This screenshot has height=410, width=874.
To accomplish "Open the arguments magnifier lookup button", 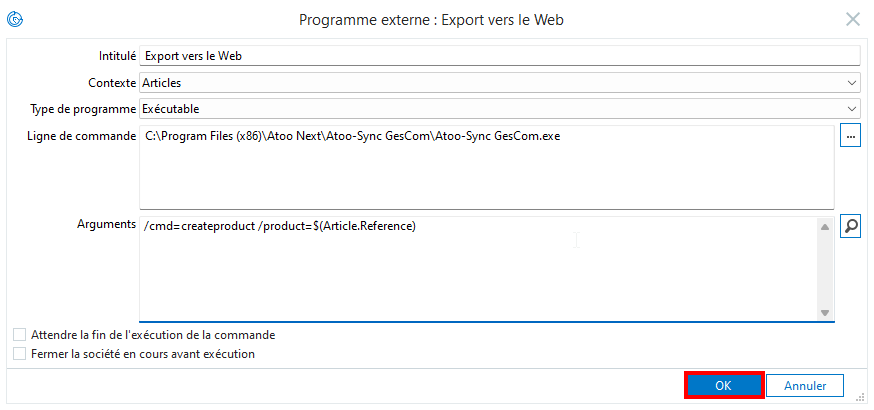I will point(850,227).
